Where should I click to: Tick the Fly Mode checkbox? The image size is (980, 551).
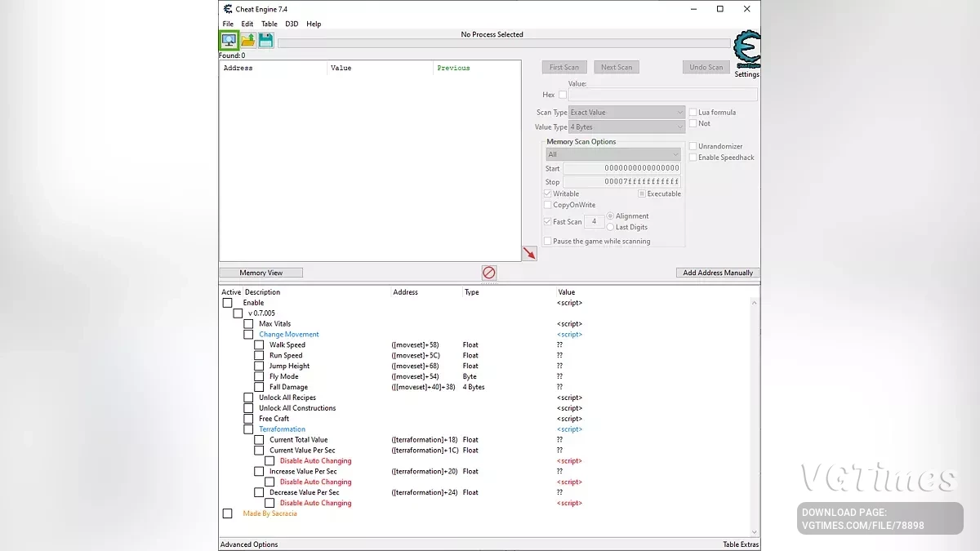pyautogui.click(x=259, y=377)
